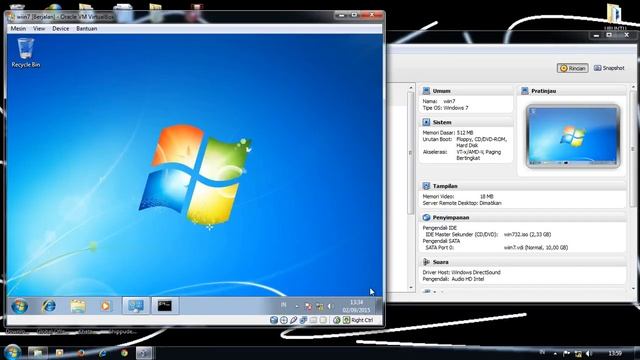Click the win732.iso storage entry

(x=527, y=235)
